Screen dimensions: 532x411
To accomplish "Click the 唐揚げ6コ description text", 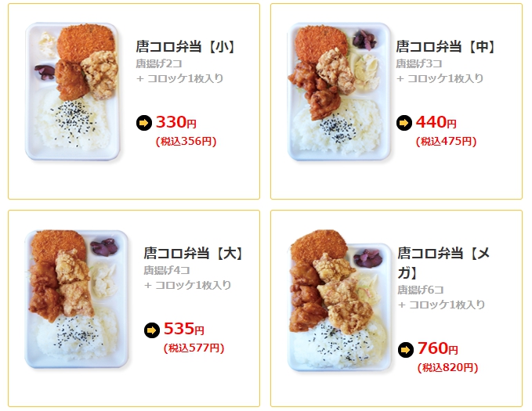I will (421, 290).
